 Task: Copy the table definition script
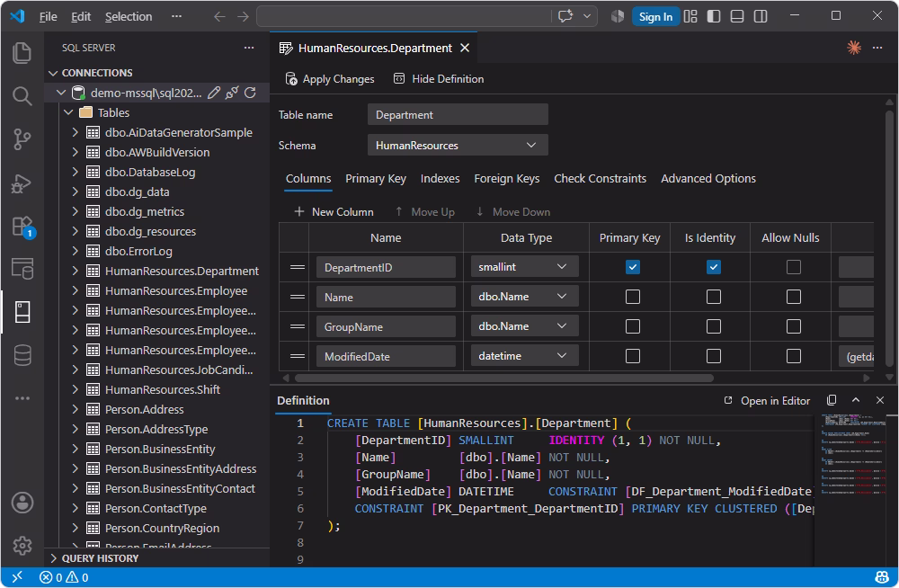(832, 400)
